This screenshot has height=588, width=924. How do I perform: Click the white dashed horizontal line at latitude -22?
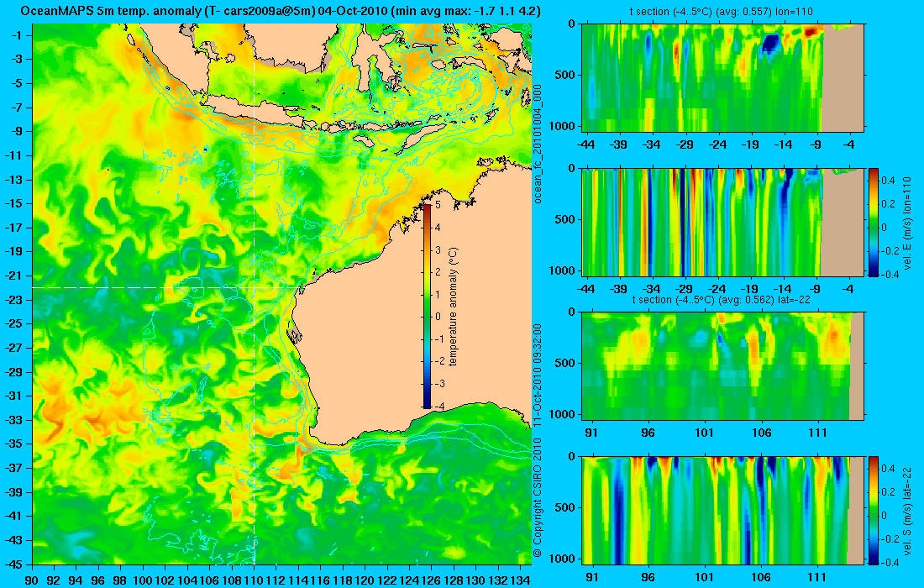click(168, 287)
